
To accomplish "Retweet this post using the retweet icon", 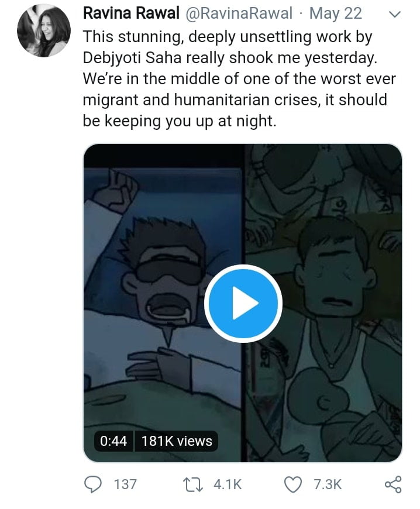I will (192, 484).
